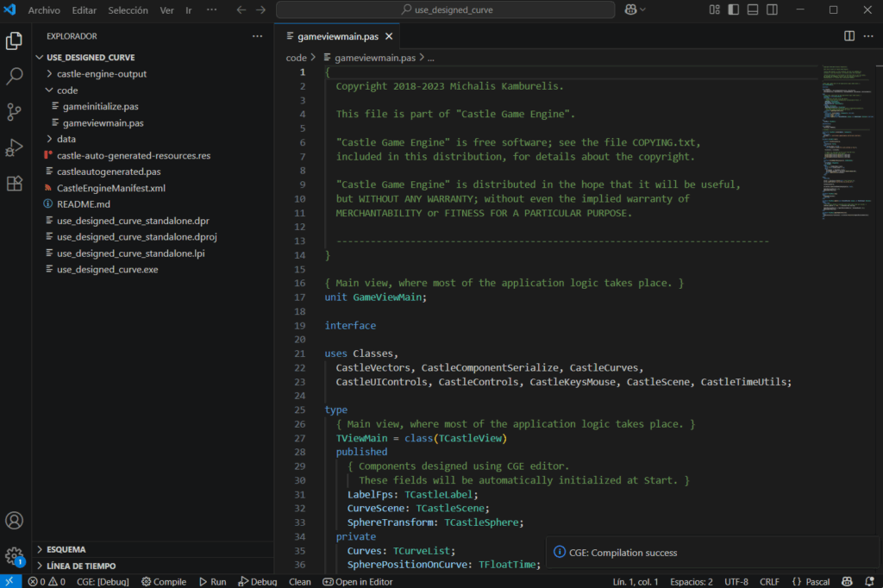
Task: Click the remote window indicator in status bar
Action: coord(9,581)
